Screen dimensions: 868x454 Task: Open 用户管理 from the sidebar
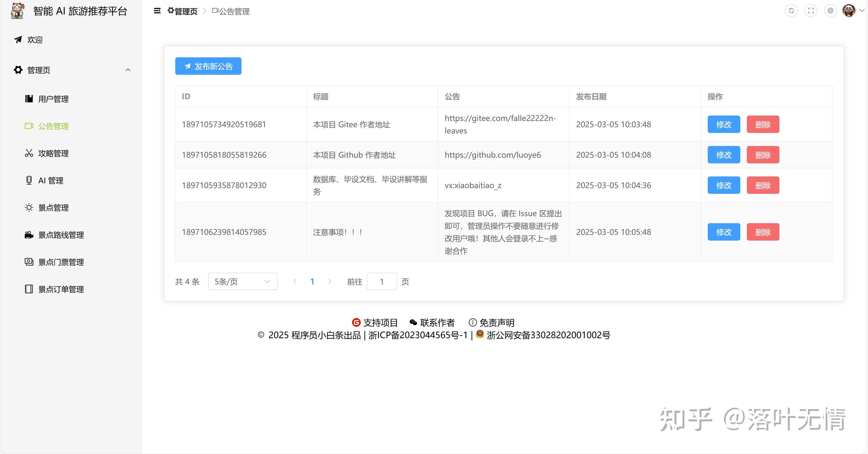(x=53, y=99)
